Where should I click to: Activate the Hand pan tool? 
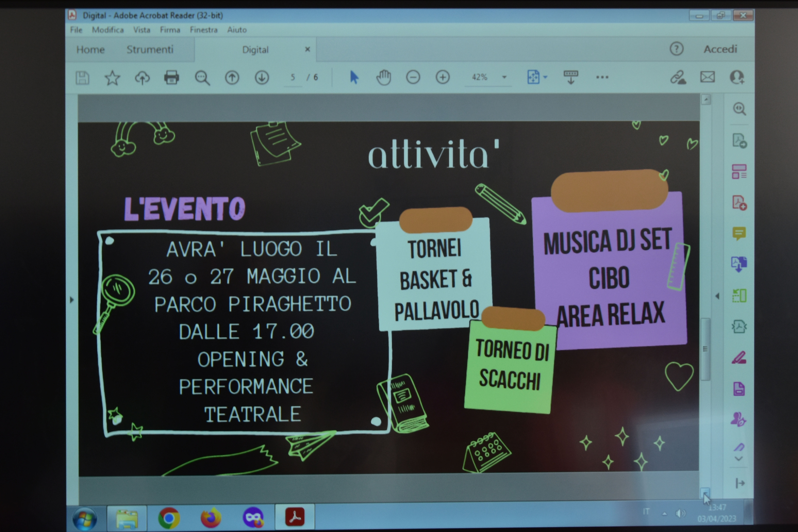[x=383, y=77]
